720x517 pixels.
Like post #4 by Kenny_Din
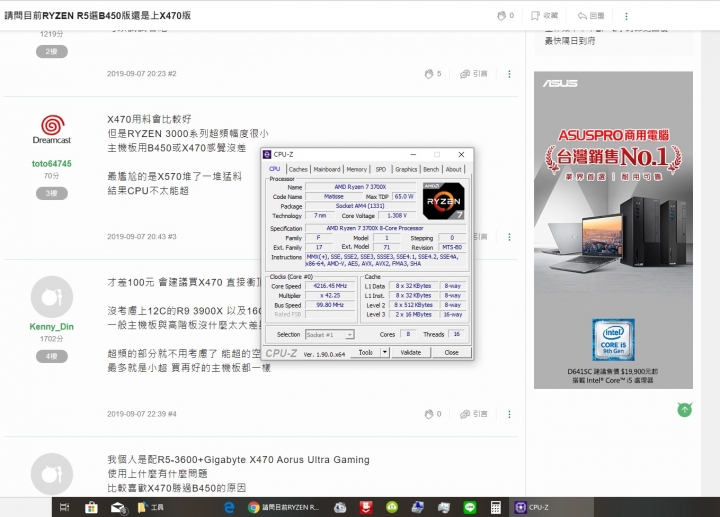[x=429, y=414]
